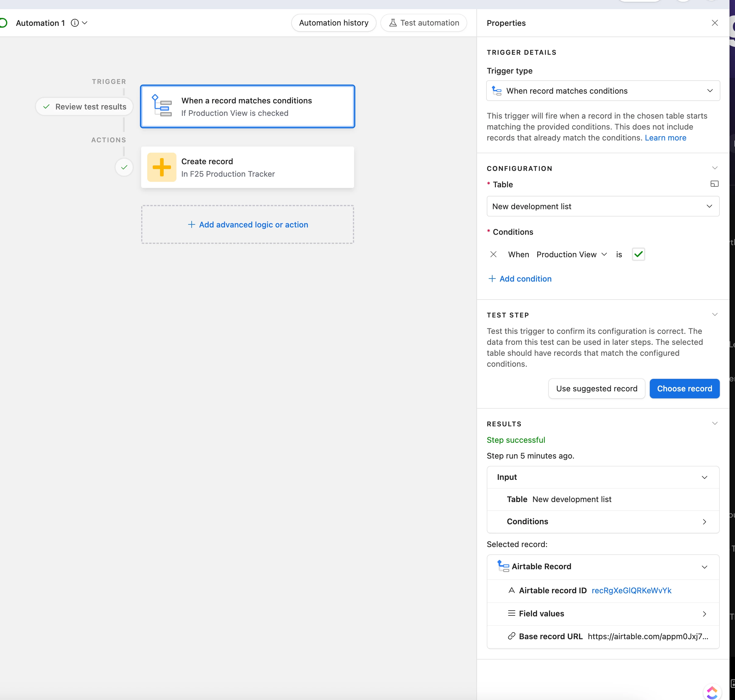Remove the Production View condition
This screenshot has height=700, width=735.
[x=493, y=255]
